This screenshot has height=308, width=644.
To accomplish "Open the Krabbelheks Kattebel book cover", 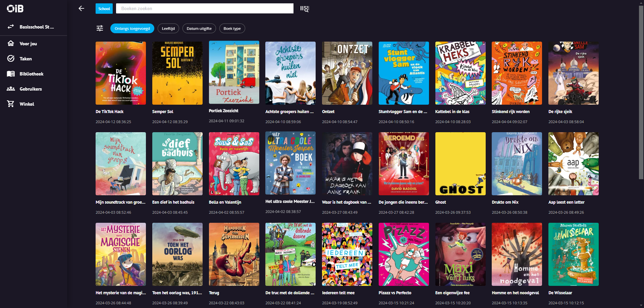I will click(x=461, y=73).
